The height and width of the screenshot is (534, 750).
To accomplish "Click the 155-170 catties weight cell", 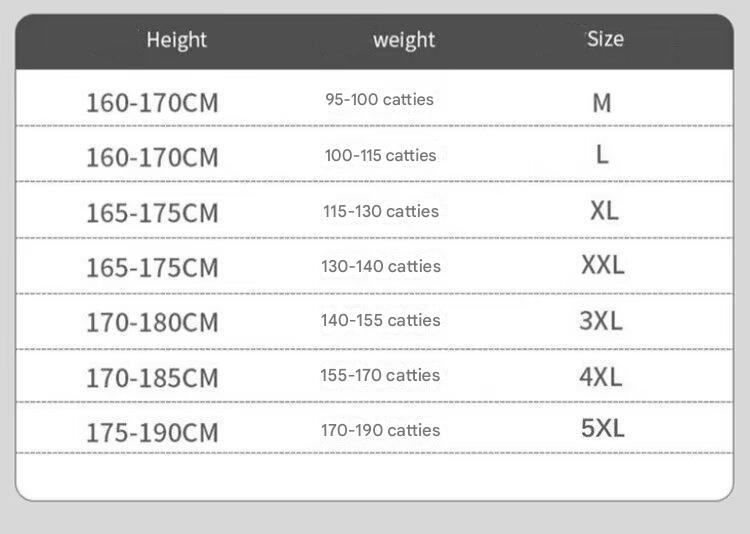I will (381, 376).
